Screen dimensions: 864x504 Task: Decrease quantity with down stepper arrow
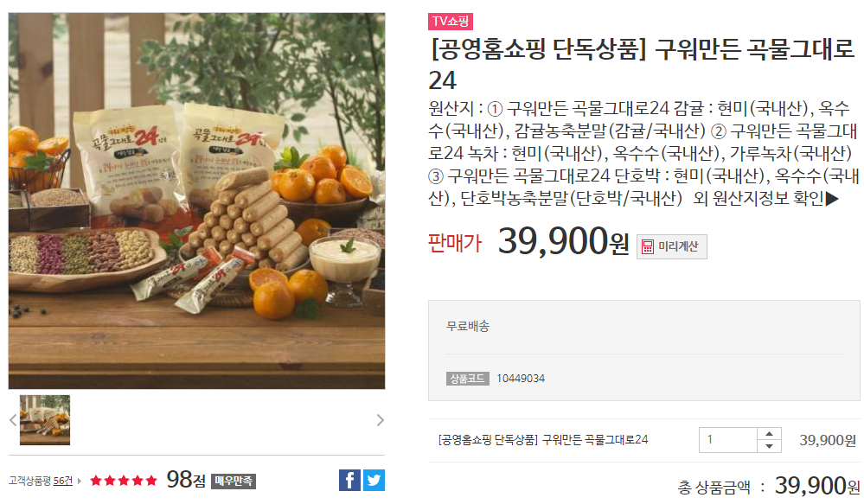point(769,446)
